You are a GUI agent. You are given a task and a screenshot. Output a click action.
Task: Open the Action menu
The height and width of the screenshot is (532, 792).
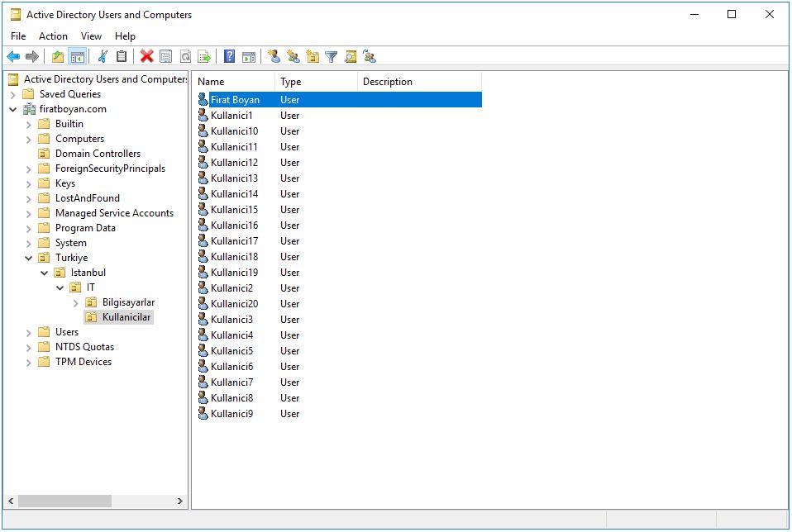53,36
